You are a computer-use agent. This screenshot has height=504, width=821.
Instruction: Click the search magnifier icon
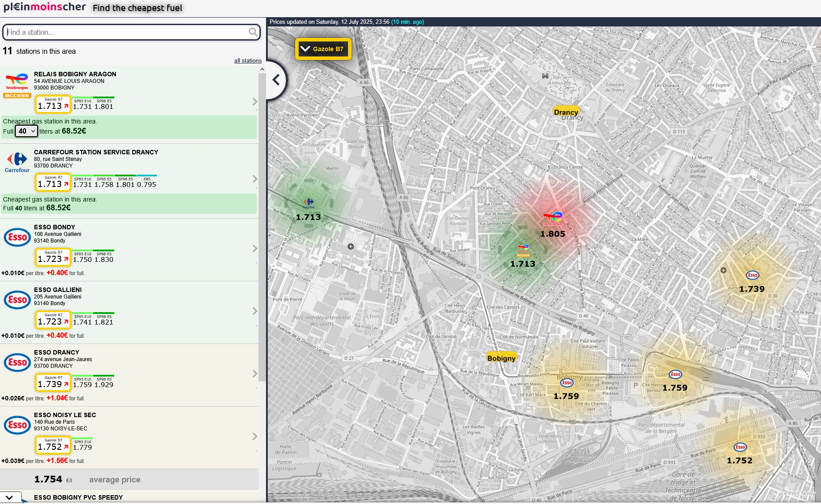[x=253, y=32]
